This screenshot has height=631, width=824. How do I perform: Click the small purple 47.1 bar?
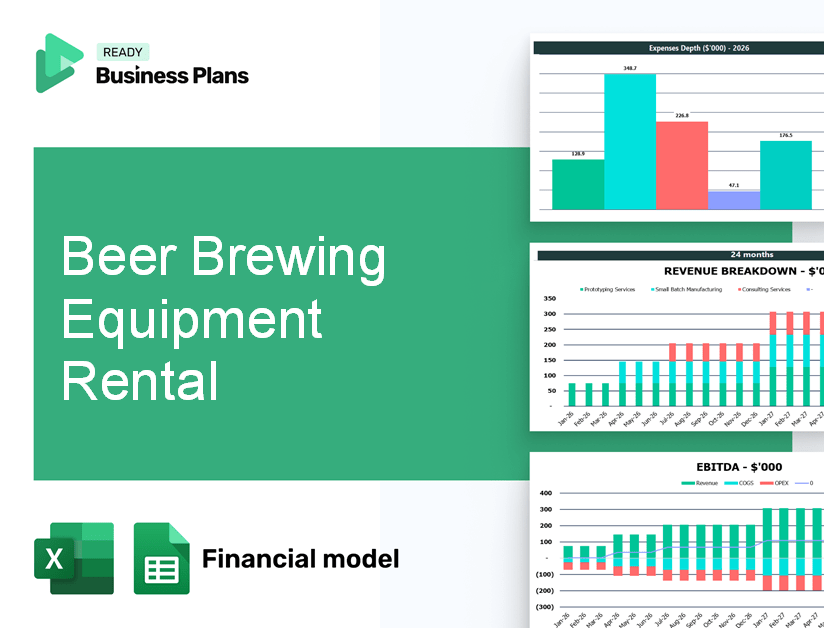(734, 200)
